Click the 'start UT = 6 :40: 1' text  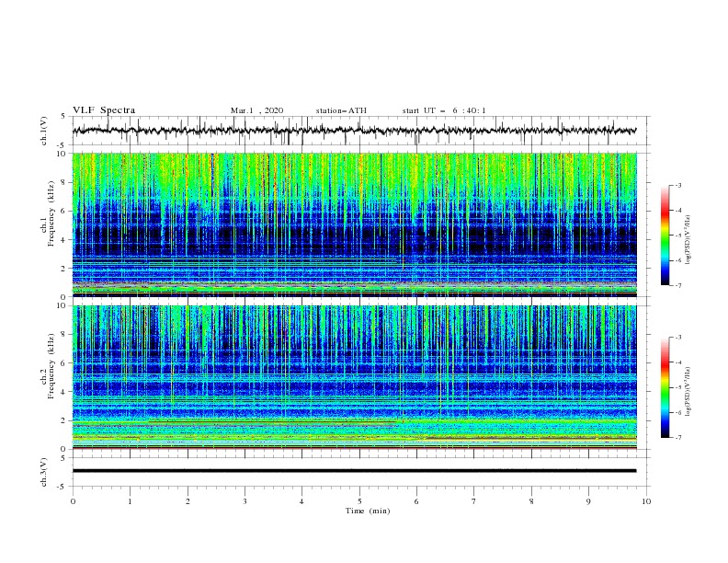click(444, 110)
